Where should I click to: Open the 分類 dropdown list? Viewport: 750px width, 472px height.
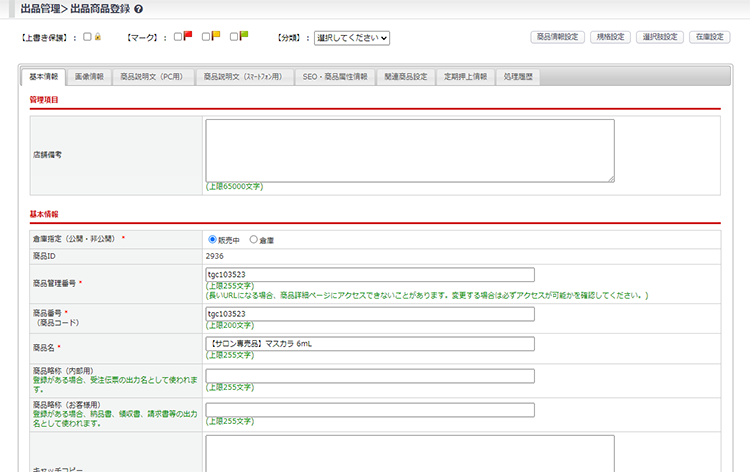click(351, 38)
